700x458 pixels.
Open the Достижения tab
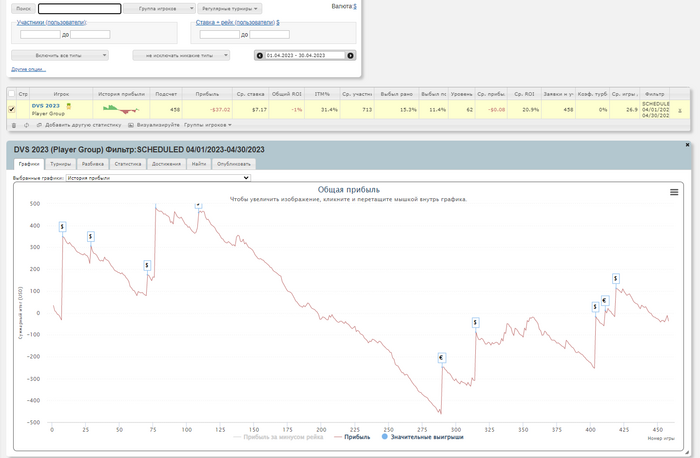click(x=166, y=164)
